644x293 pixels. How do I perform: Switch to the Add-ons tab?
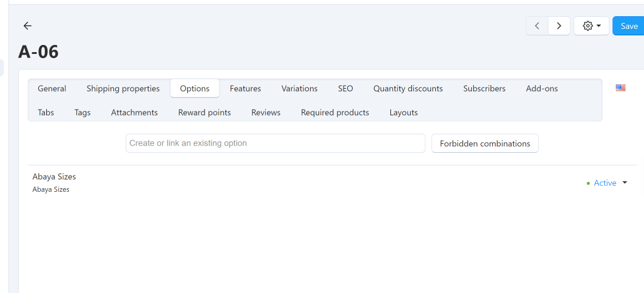coord(541,89)
